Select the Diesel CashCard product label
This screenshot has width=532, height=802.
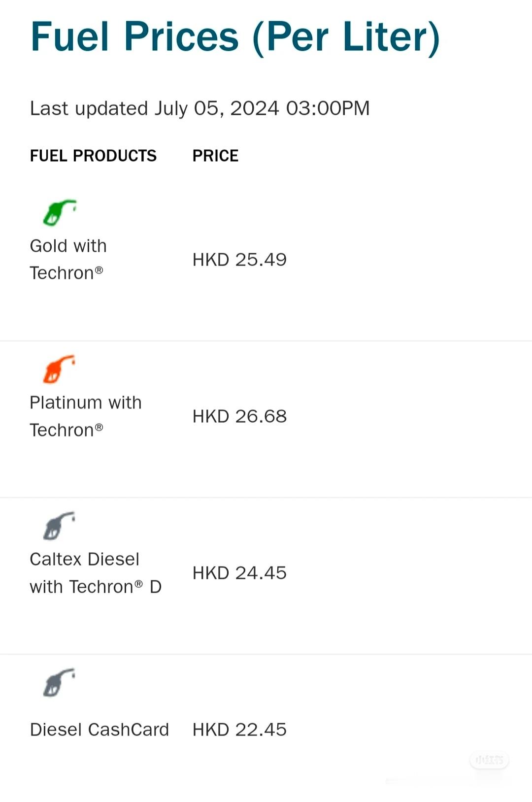pos(100,730)
